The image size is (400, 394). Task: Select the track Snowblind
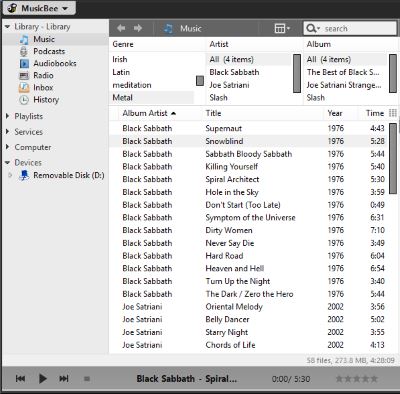click(x=224, y=141)
